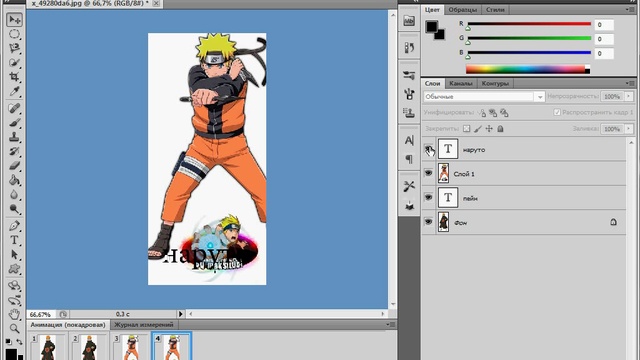Screen dimensions: 640x360
Task: Toggle lock transparent pixels
Action: [x=467, y=129]
